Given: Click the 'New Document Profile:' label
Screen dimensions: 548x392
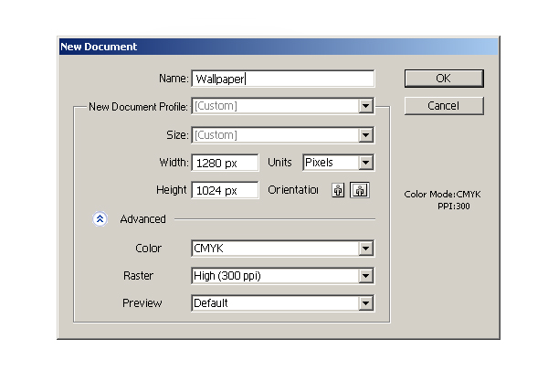Looking at the screenshot, I should [x=138, y=107].
